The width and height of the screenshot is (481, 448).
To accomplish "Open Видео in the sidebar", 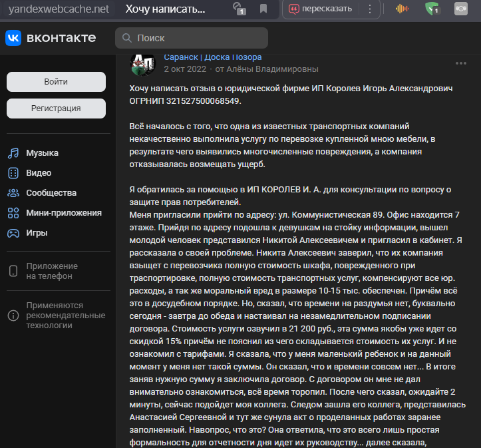I will [39, 173].
